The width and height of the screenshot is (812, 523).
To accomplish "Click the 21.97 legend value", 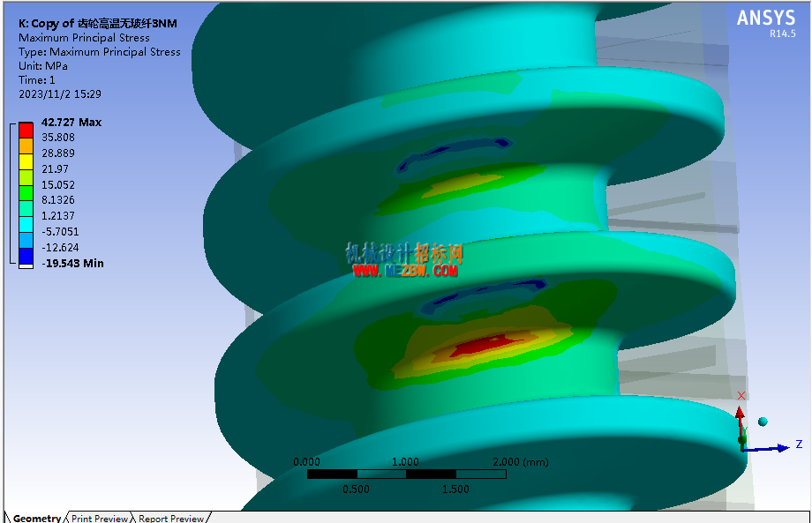I will [55, 169].
